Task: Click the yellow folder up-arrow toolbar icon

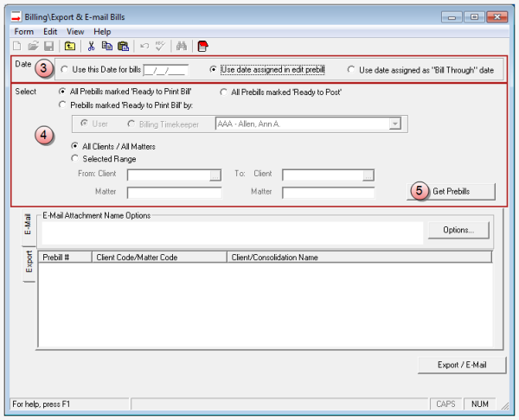Action: click(70, 46)
